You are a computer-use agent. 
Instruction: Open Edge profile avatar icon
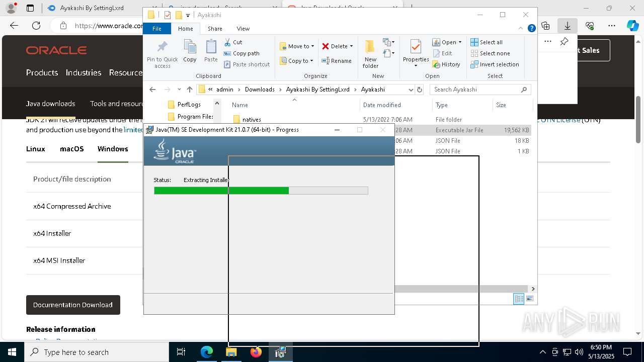click(11, 8)
